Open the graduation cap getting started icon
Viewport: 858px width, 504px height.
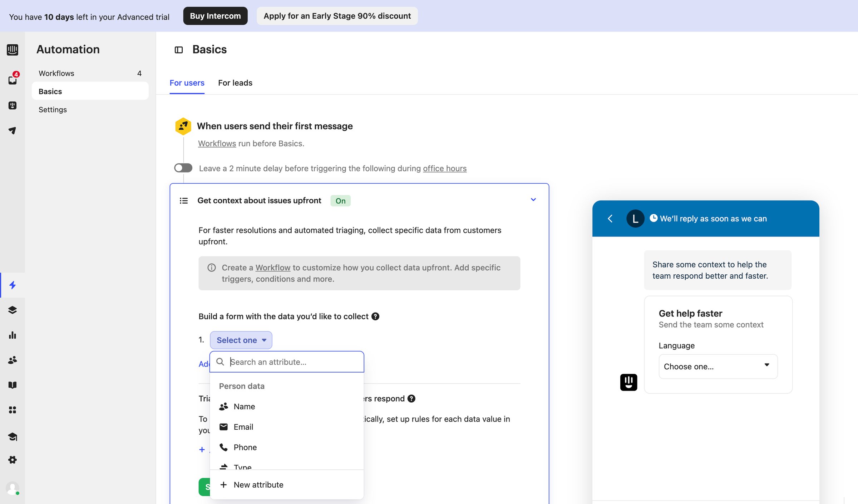tap(13, 436)
